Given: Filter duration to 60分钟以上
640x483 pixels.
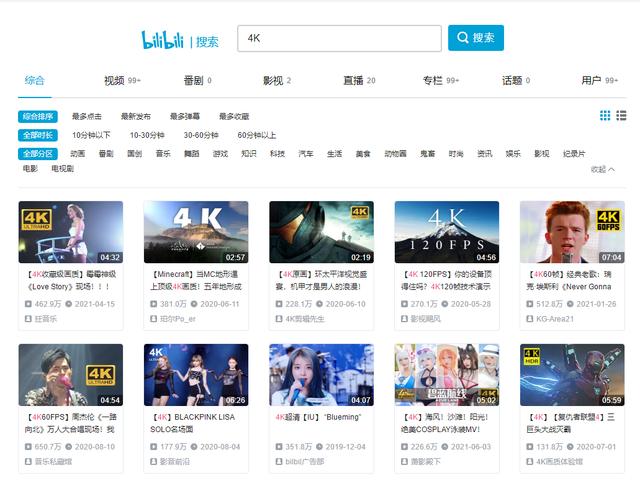Looking at the screenshot, I should pyautogui.click(x=256, y=135).
